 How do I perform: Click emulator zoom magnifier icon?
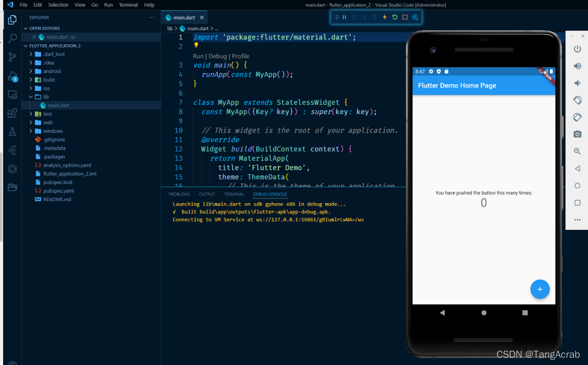tap(577, 151)
